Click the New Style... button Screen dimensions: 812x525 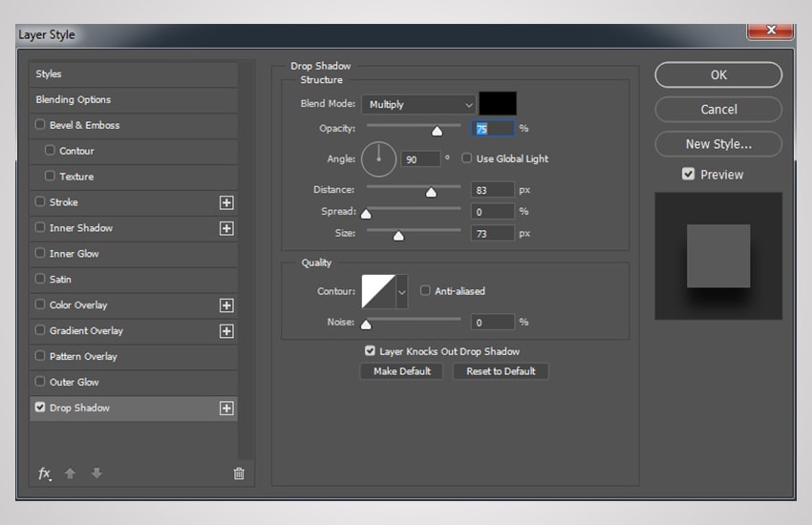pos(718,144)
